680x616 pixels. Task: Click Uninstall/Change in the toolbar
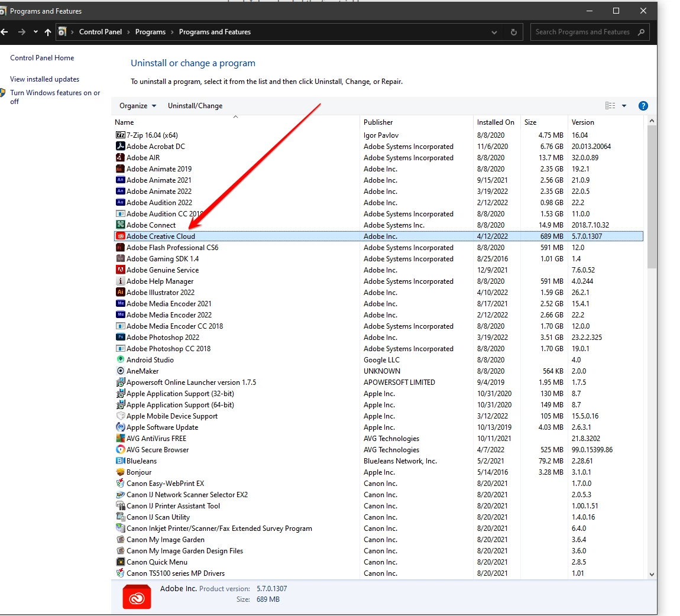click(195, 106)
